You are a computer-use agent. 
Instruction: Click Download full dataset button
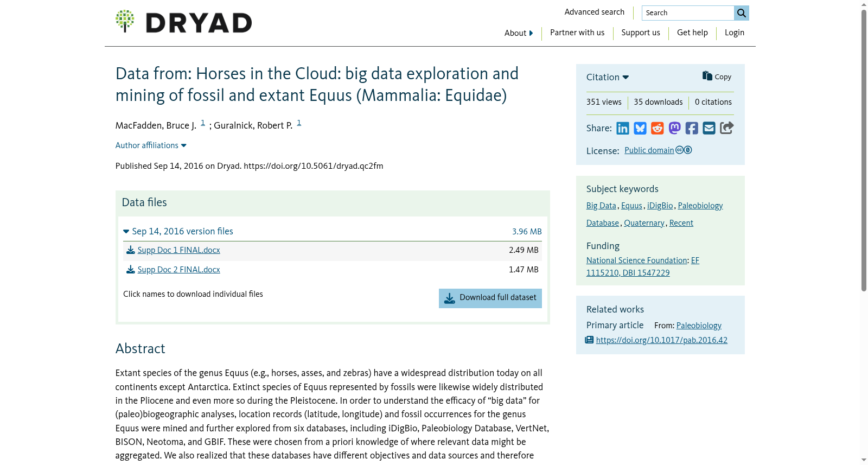point(490,298)
